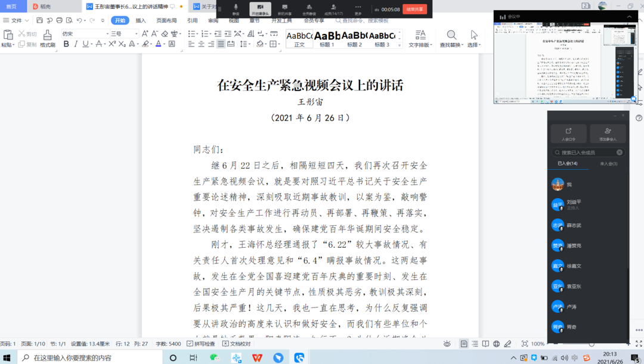Expand the font size dropdown showing 三号

coord(136,34)
